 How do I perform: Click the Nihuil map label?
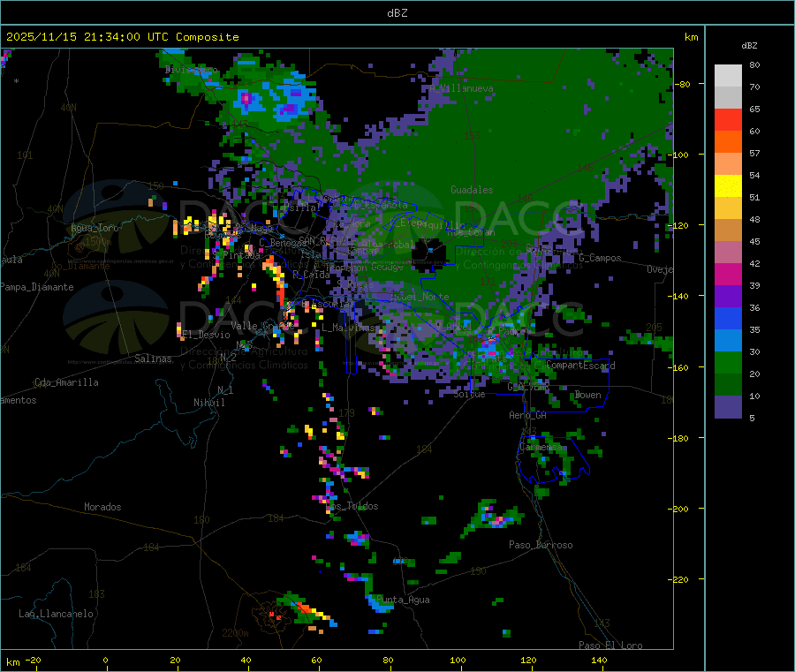tap(208, 403)
